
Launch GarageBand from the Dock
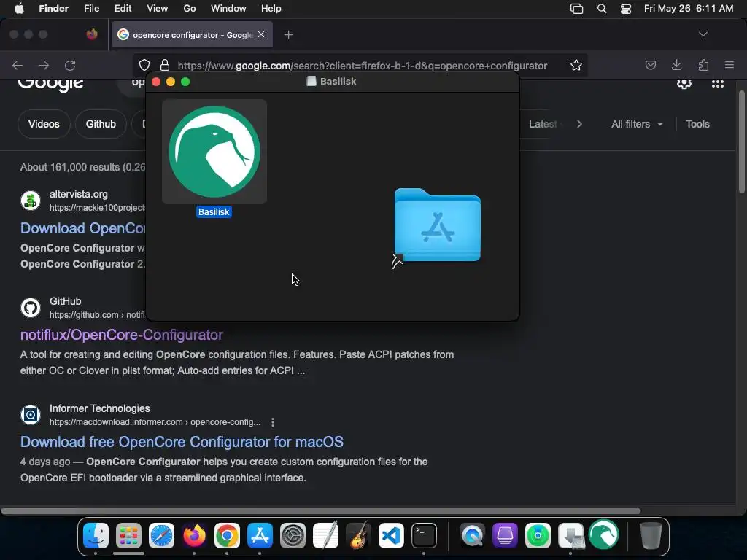(358, 536)
